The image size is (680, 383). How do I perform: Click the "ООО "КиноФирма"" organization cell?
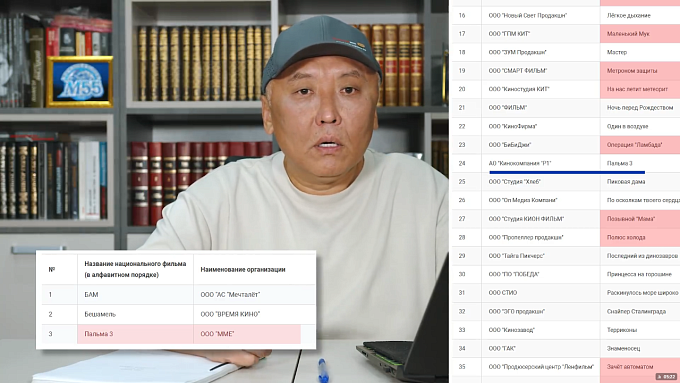pos(540,126)
